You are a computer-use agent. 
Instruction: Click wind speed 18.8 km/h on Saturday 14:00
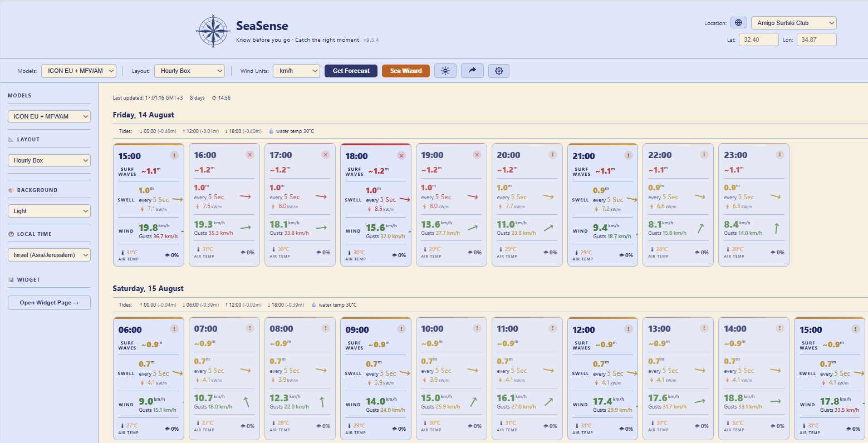pos(739,398)
